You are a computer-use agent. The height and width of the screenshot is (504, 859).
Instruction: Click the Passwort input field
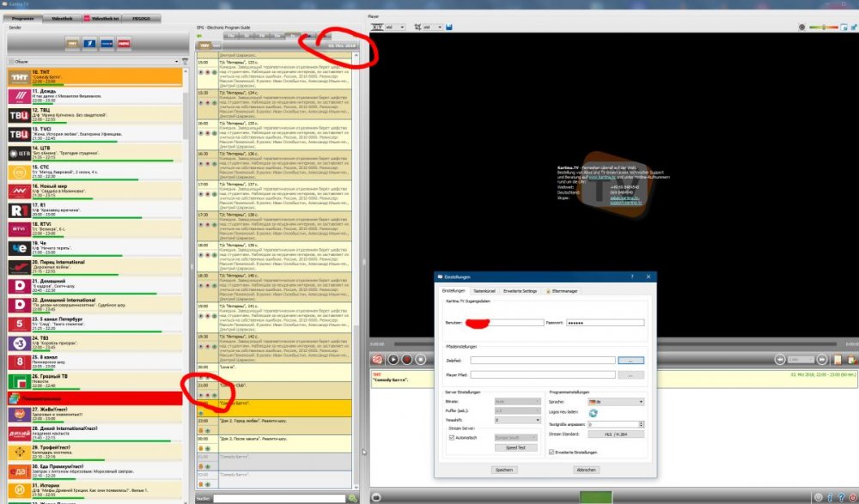(604, 323)
